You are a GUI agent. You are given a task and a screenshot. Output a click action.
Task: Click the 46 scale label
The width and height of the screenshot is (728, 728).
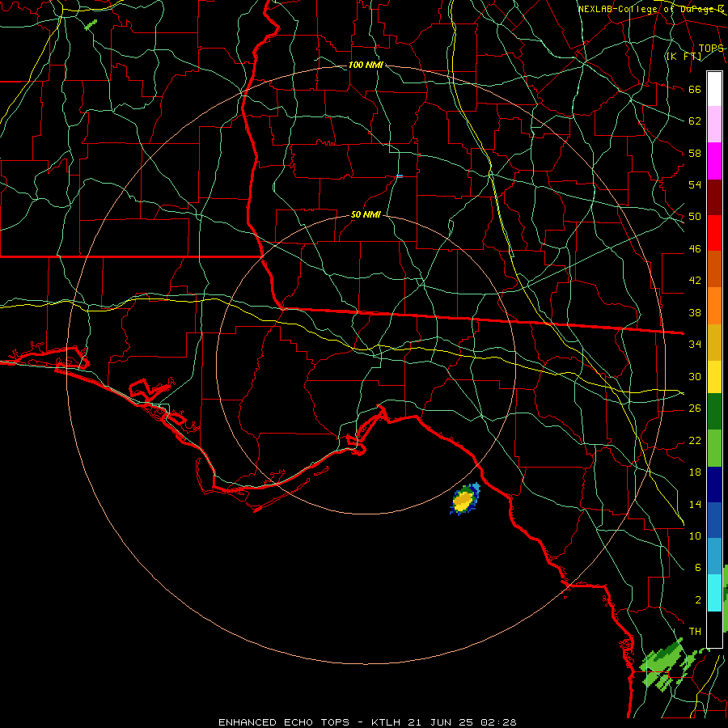(695, 249)
